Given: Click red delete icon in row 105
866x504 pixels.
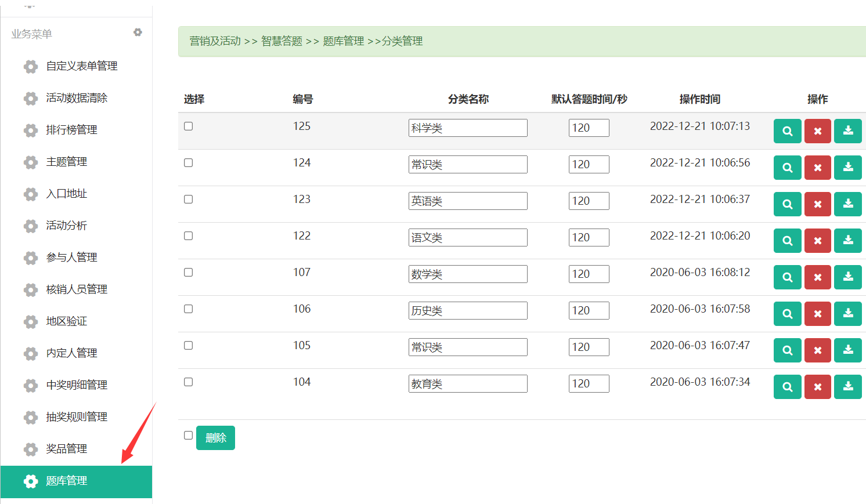Looking at the screenshot, I should pos(817,350).
